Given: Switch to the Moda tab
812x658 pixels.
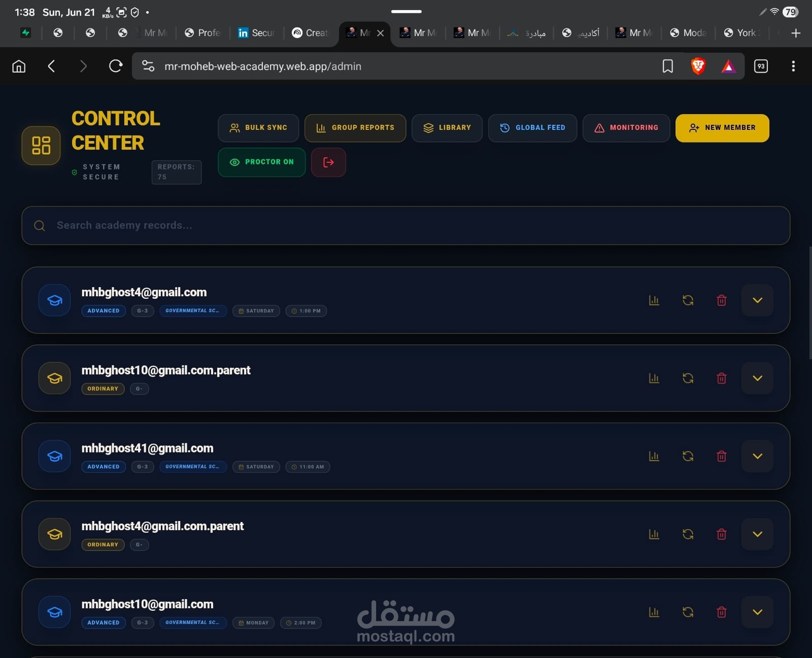Looking at the screenshot, I should (x=688, y=33).
